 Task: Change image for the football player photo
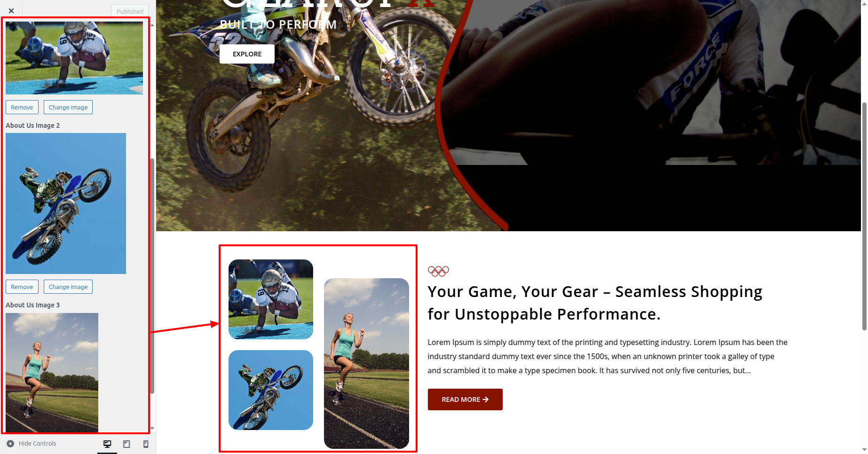coord(68,107)
